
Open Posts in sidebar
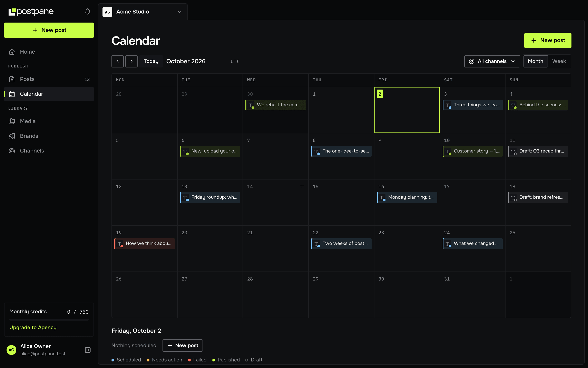click(x=49, y=79)
